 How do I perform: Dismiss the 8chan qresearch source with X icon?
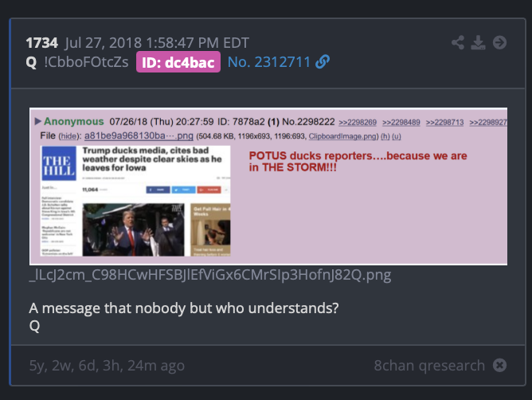click(x=500, y=366)
